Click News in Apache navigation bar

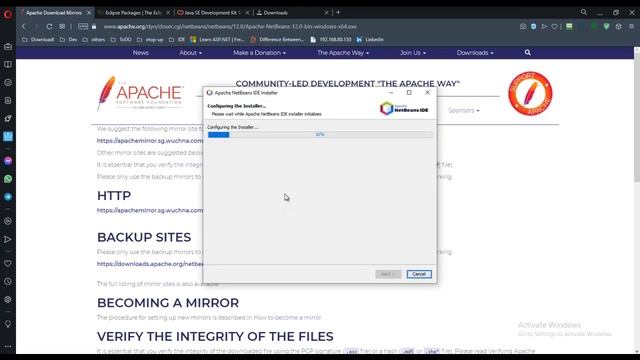[x=140, y=53]
